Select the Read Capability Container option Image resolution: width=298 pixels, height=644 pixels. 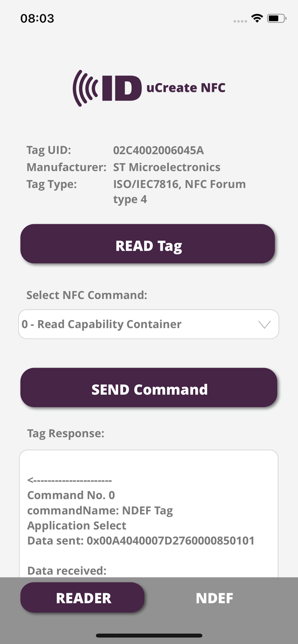point(101,324)
